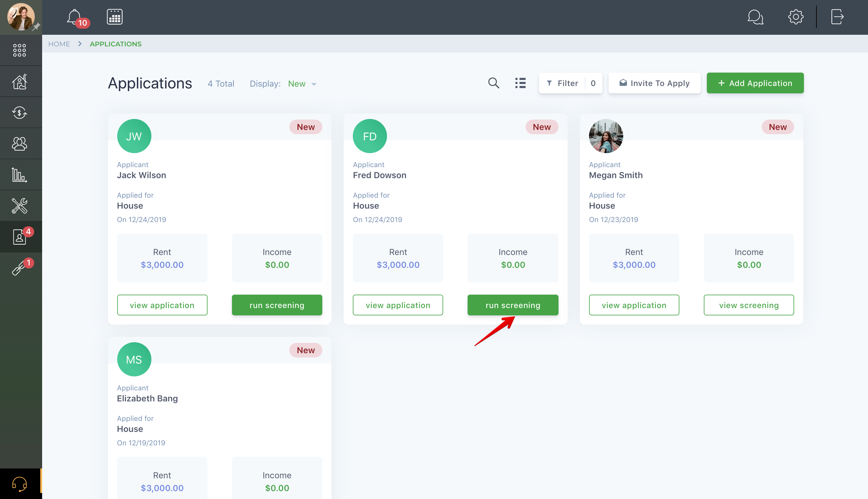Screen dimensions: 868x499
Task: Open the contacts people icon in sidebar
Action: [x=20, y=144]
